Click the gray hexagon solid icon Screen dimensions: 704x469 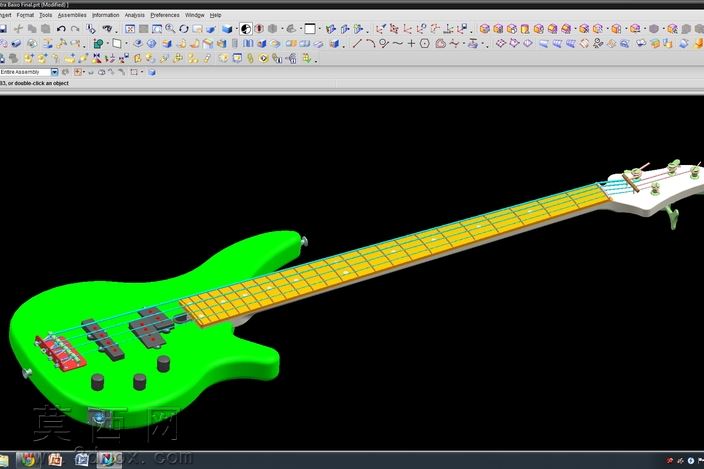point(654,29)
